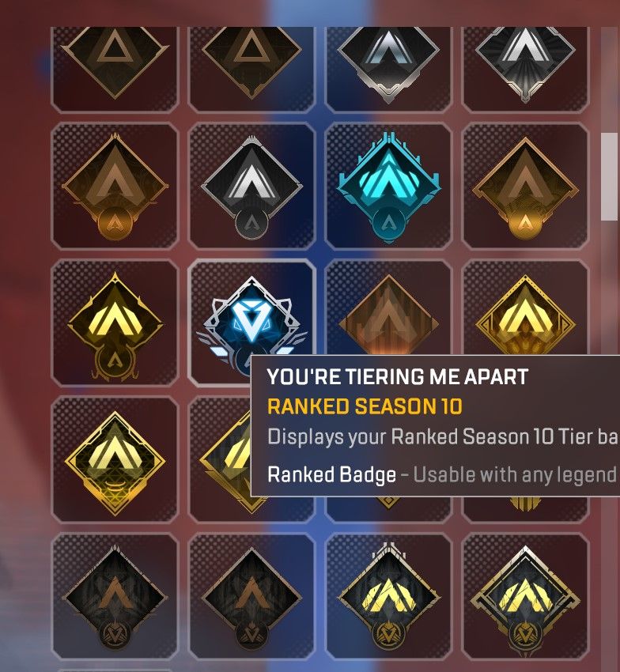Select the cyan Platinum ranked badge

coord(388,186)
